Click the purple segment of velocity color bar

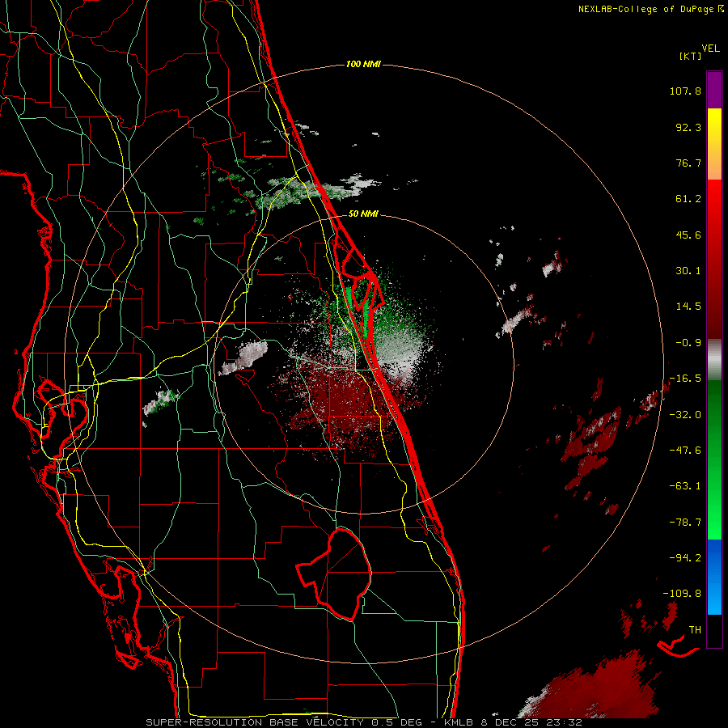click(x=714, y=90)
